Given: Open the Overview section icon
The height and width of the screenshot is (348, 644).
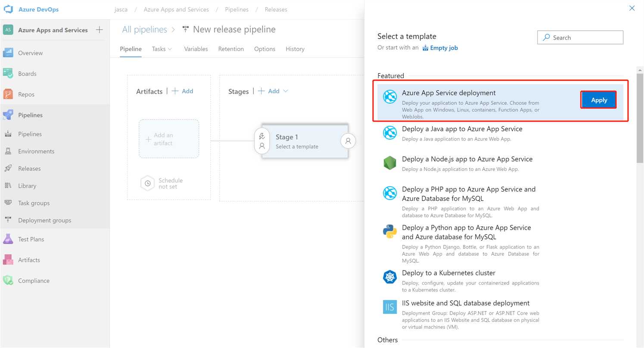Looking at the screenshot, I should (x=8, y=53).
